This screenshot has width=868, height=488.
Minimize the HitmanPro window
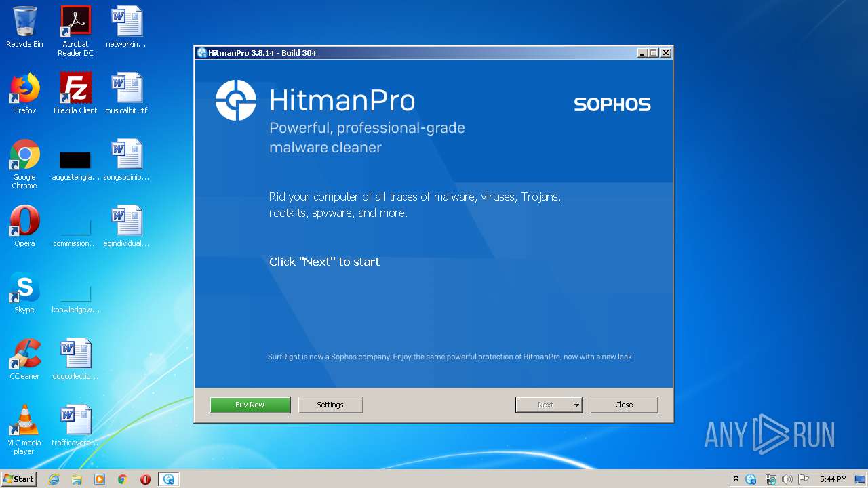(x=642, y=53)
